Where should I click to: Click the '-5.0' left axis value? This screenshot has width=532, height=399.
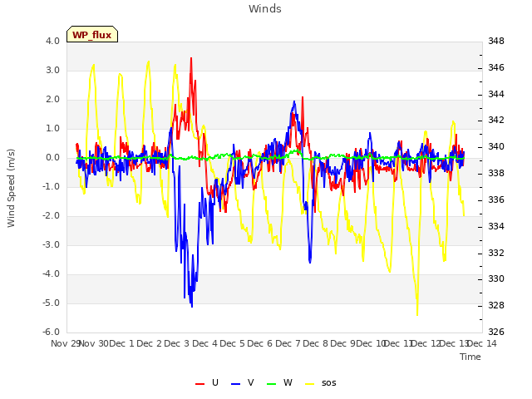[51, 303]
